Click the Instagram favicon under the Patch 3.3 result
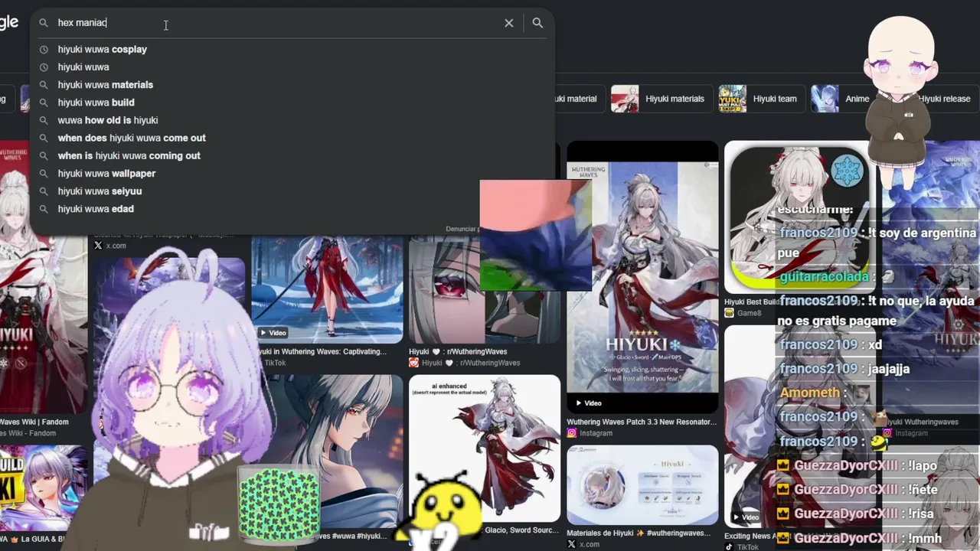This screenshot has height=551, width=980. [571, 433]
